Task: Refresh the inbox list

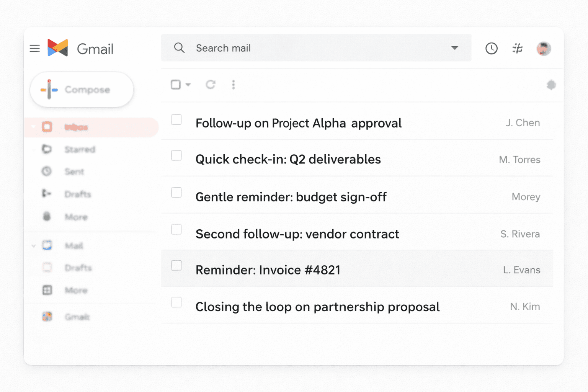Action: tap(211, 85)
